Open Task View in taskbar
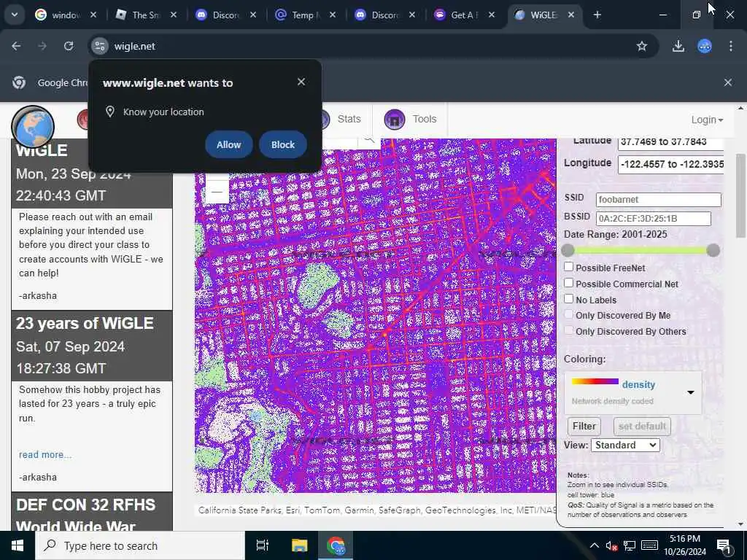This screenshot has width=747, height=560. tap(263, 545)
